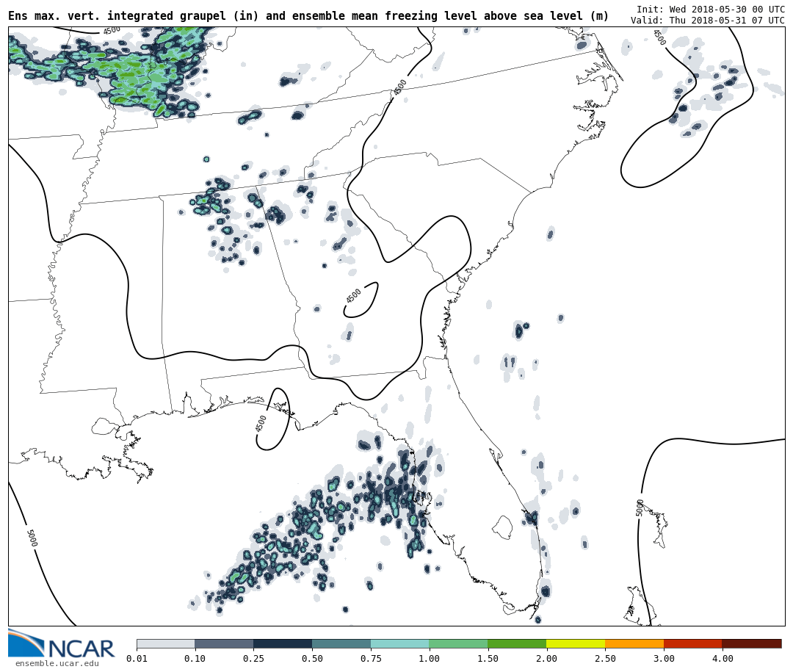The image size is (793, 672).
Task: Click the 4500 contour label off the Florida panhandle
Action: coord(261,423)
